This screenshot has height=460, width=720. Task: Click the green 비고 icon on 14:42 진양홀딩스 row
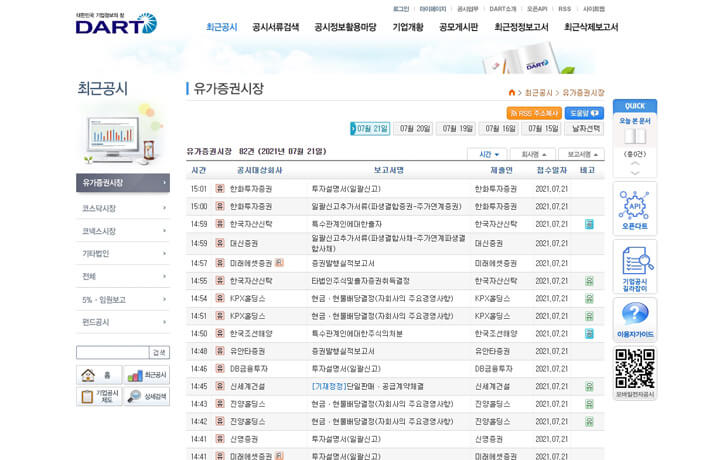tap(589, 421)
